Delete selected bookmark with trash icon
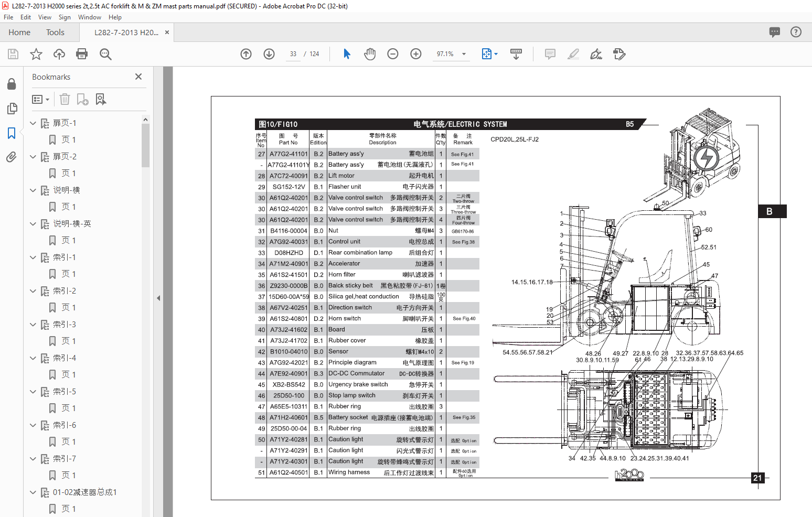The height and width of the screenshot is (517, 812). coord(65,99)
